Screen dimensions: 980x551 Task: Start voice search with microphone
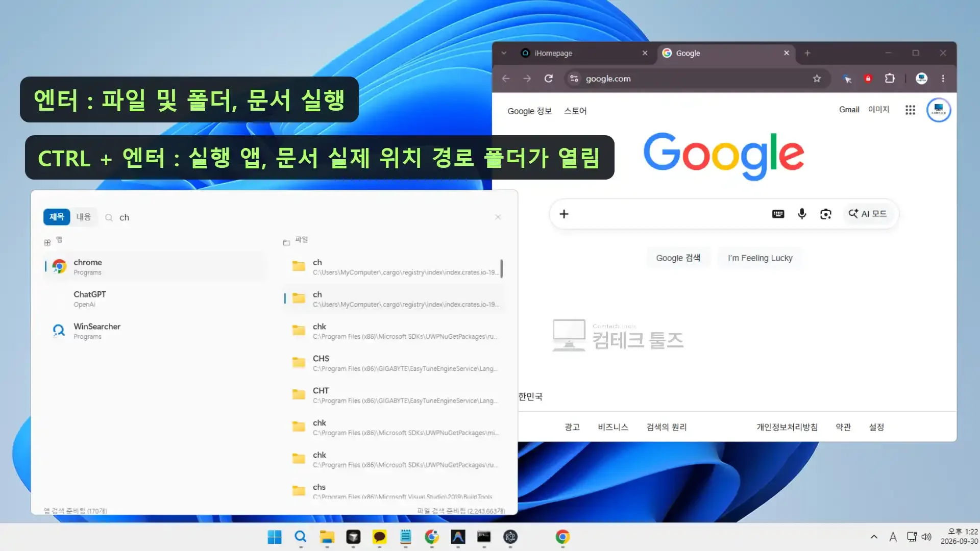point(802,214)
